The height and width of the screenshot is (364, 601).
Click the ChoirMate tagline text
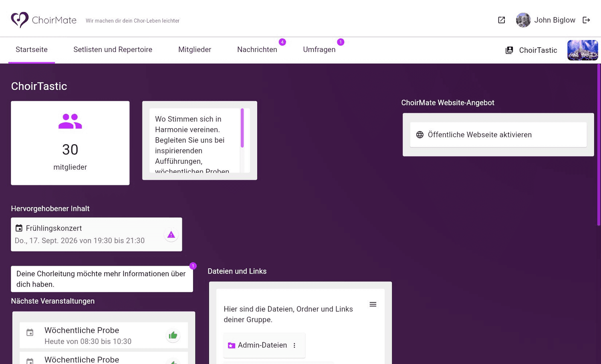(x=133, y=21)
